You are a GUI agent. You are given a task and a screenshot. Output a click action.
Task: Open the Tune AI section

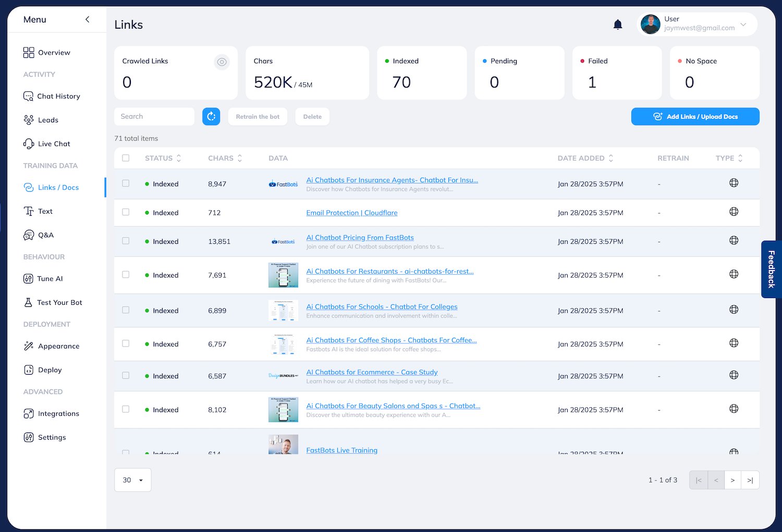coord(50,279)
